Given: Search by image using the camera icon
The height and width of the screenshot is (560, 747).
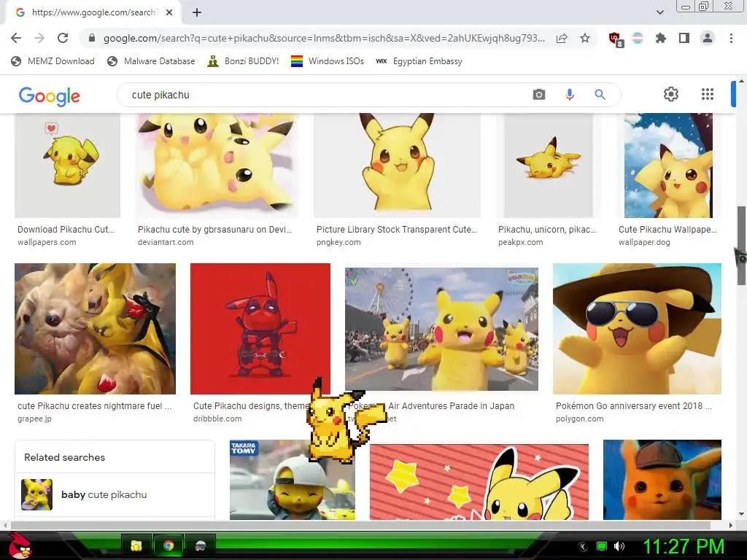Looking at the screenshot, I should coord(539,95).
